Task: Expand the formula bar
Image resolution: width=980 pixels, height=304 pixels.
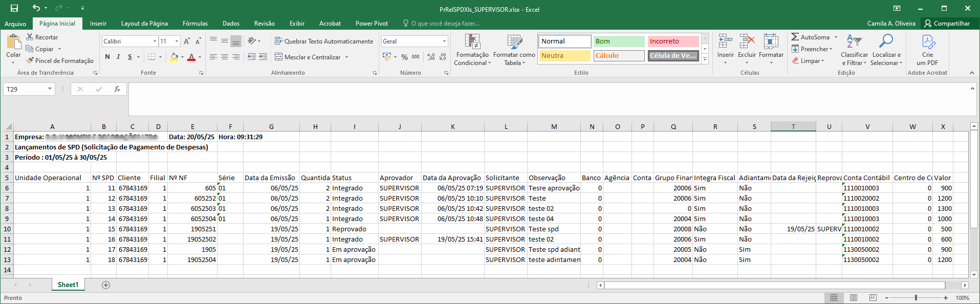Action: (x=972, y=89)
